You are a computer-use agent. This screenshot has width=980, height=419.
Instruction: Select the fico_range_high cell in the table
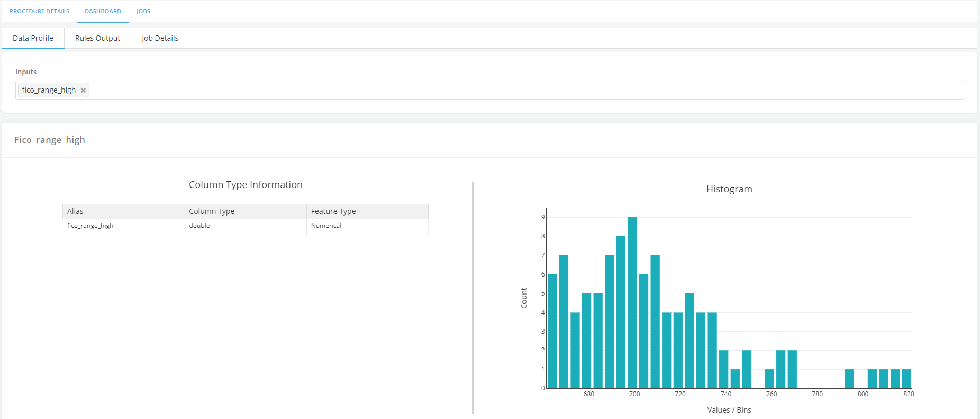click(x=90, y=226)
